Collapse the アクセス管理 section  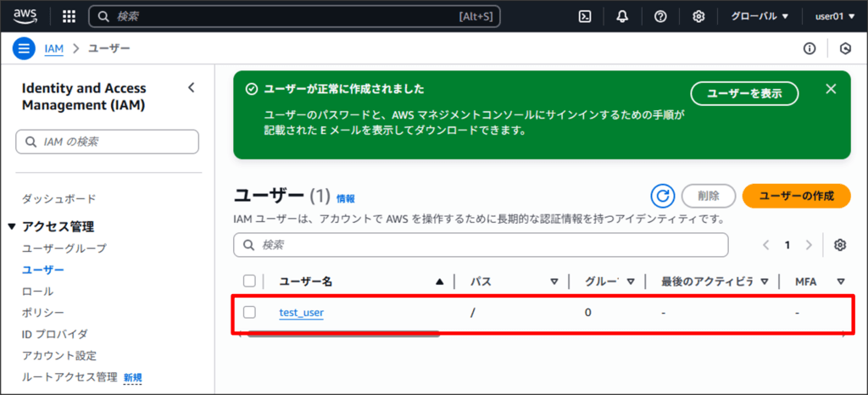tap(12, 226)
